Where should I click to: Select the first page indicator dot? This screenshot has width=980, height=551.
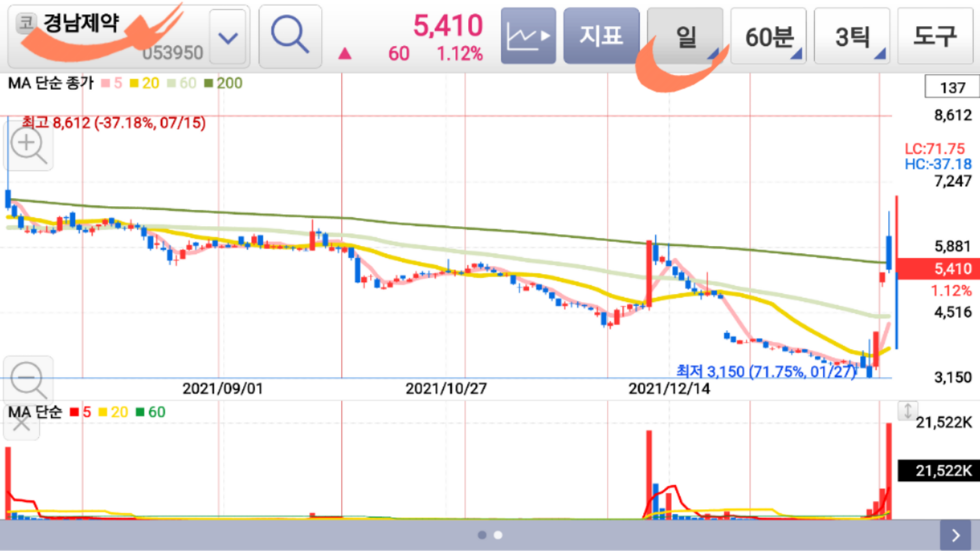pyautogui.click(x=482, y=535)
